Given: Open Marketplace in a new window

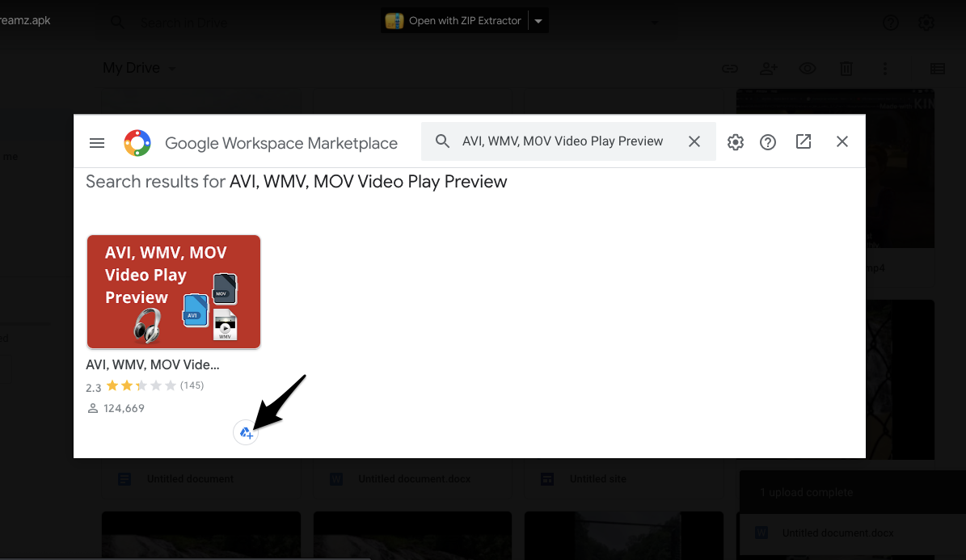Looking at the screenshot, I should tap(804, 141).
